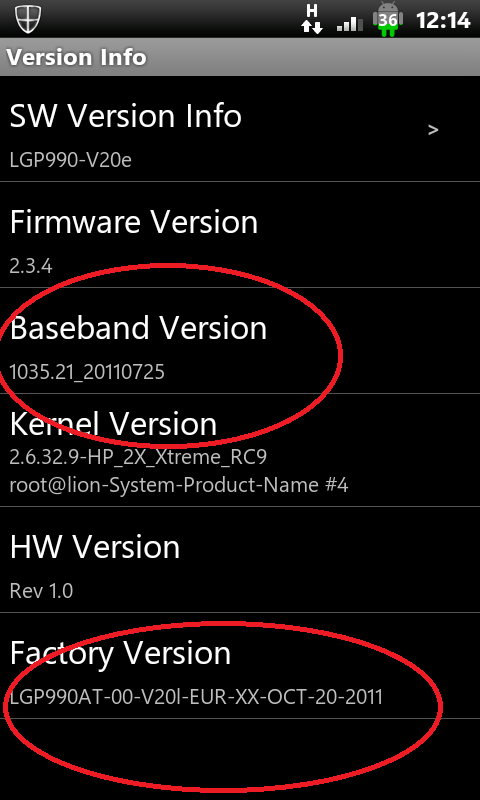The width and height of the screenshot is (480, 800).
Task: Select the Factory Version row
Action: (240, 666)
